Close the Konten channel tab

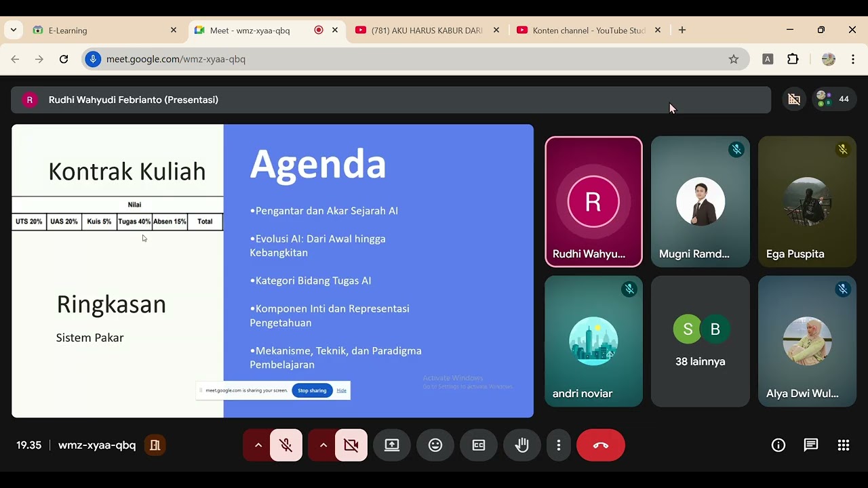(x=658, y=30)
